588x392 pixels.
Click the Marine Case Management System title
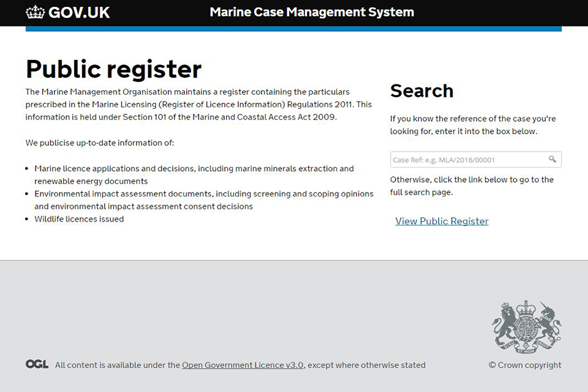(312, 12)
